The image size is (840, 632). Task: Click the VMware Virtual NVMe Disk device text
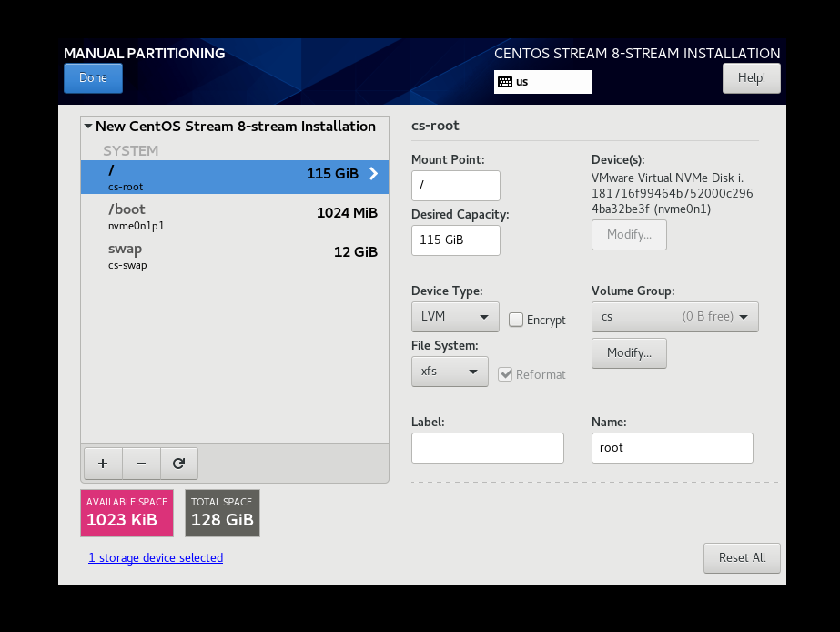pos(673,193)
